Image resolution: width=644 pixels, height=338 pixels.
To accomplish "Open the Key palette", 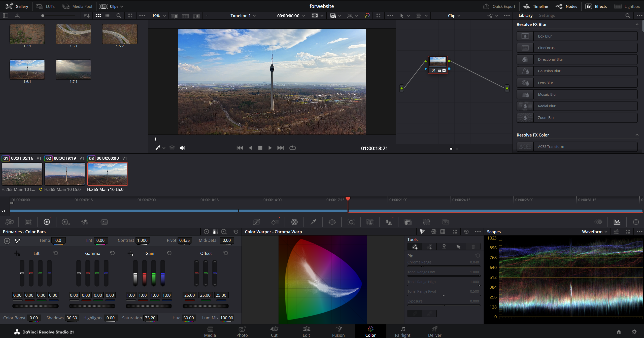I will click(x=408, y=222).
